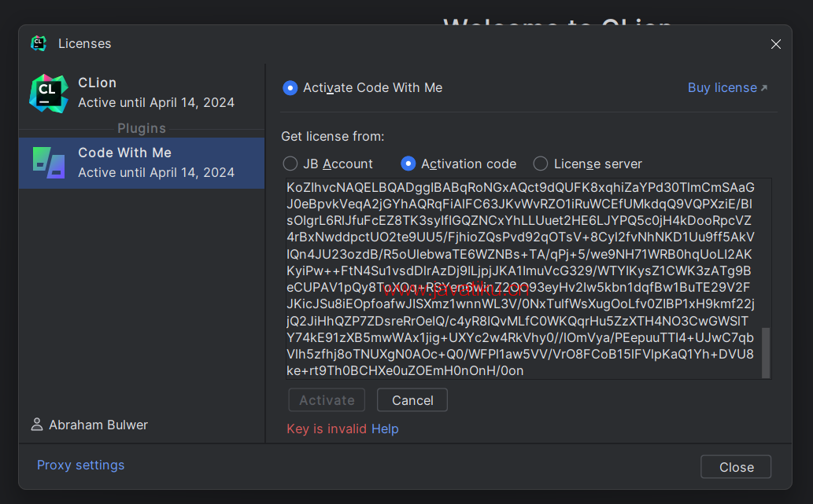Click the CLion logo icon in list
The height and width of the screenshot is (504, 813).
[49, 94]
